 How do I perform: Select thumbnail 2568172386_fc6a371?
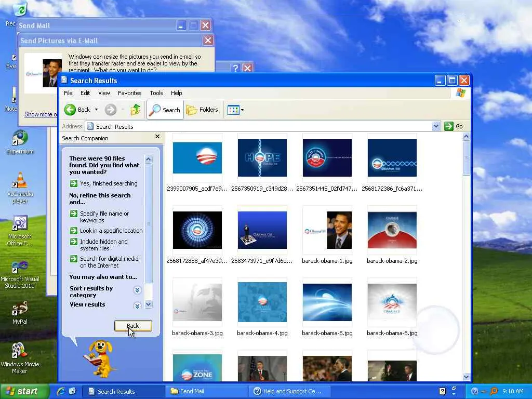[x=392, y=158]
